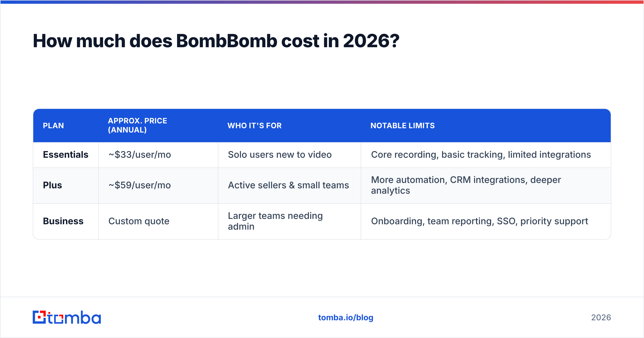Open the tomba.io/blog link
644x338 pixels.
tap(346, 318)
